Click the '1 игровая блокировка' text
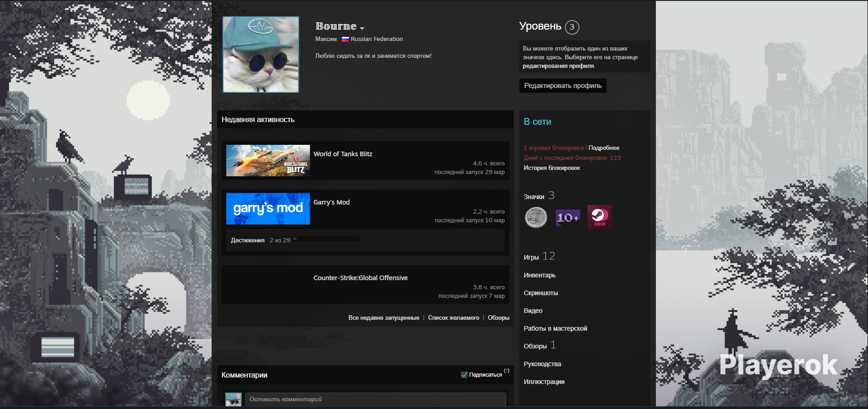 coord(553,148)
